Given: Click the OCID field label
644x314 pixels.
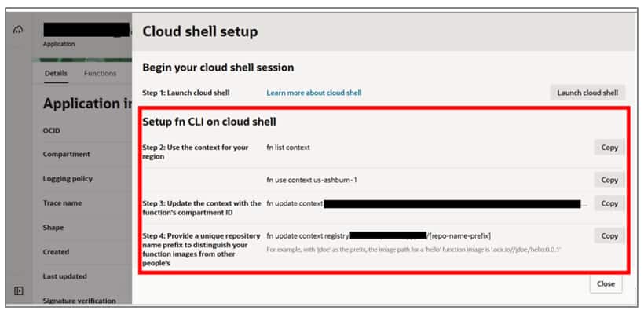Looking at the screenshot, I should [52, 130].
